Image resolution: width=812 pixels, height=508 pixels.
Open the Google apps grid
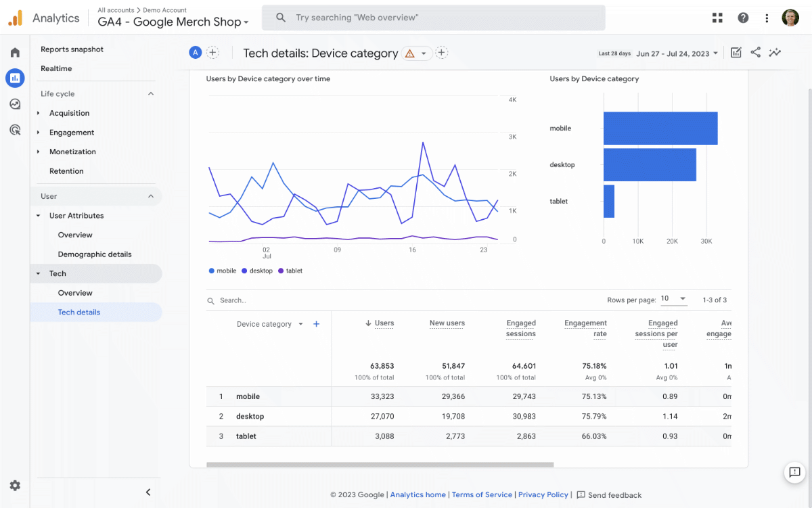[717, 18]
